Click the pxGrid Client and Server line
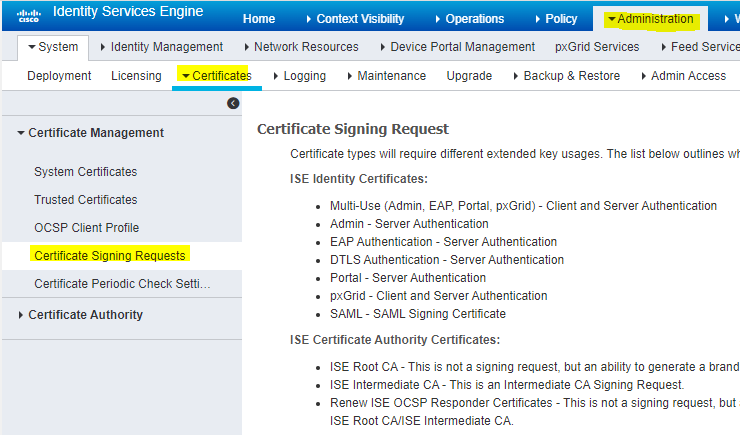740x435 pixels. [438, 296]
